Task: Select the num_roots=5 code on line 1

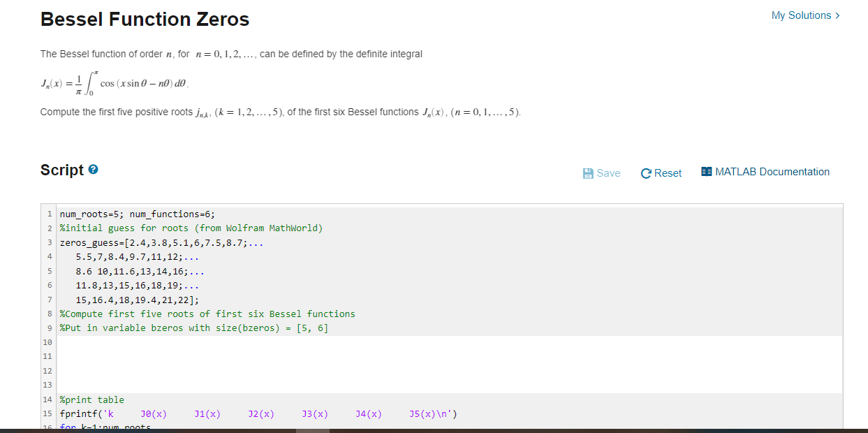Action: (x=92, y=214)
